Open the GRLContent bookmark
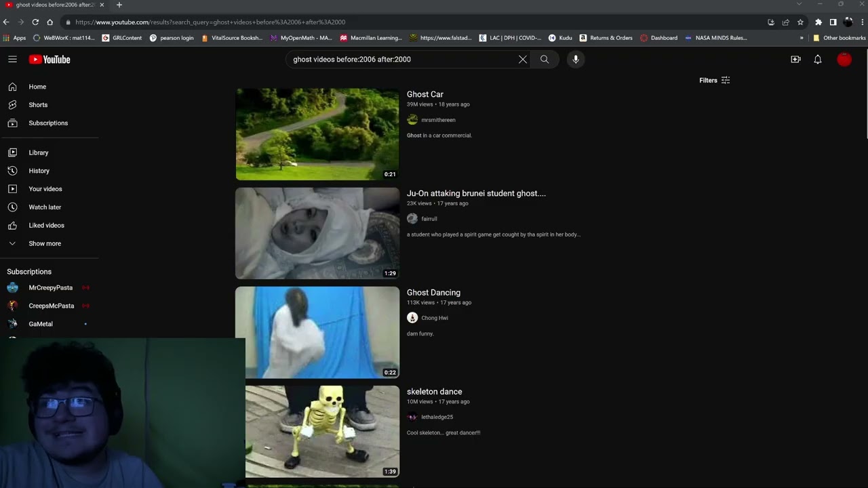The height and width of the screenshot is (488, 868). tap(122, 38)
